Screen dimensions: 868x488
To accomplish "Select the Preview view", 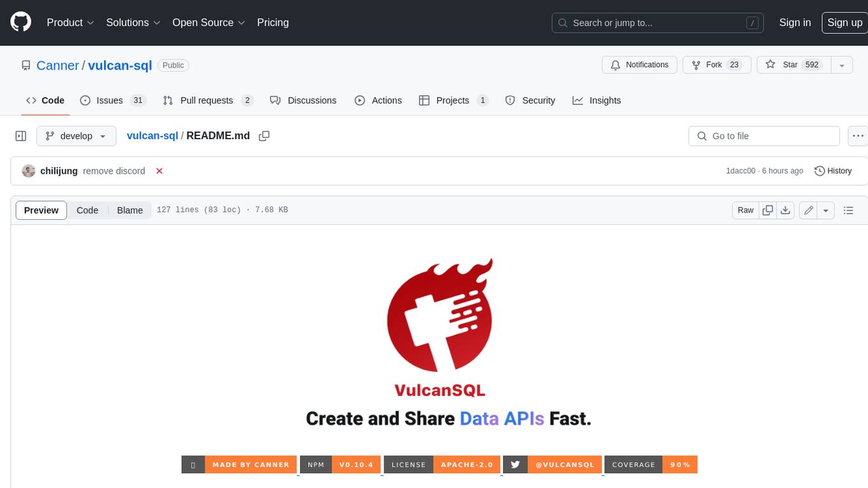I will click(x=41, y=210).
